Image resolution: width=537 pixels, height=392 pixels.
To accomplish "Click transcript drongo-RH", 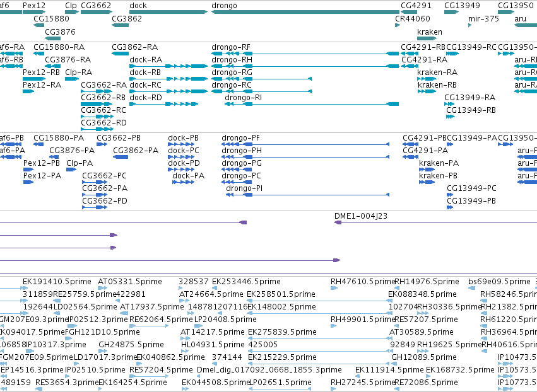I will (305, 66).
